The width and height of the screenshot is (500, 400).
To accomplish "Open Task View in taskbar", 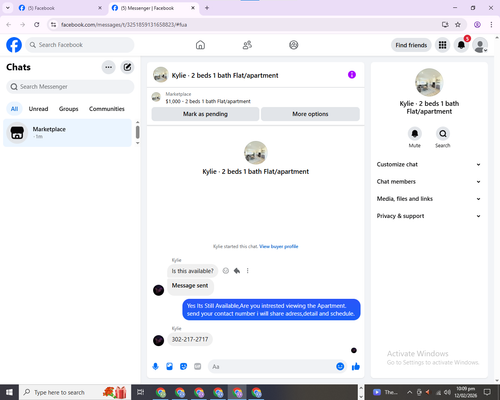I will click(x=141, y=392).
